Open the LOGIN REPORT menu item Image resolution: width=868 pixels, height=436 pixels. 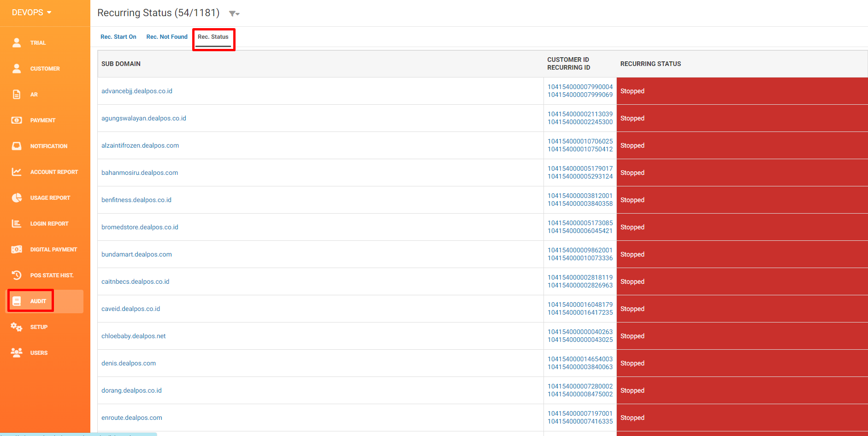pos(49,224)
